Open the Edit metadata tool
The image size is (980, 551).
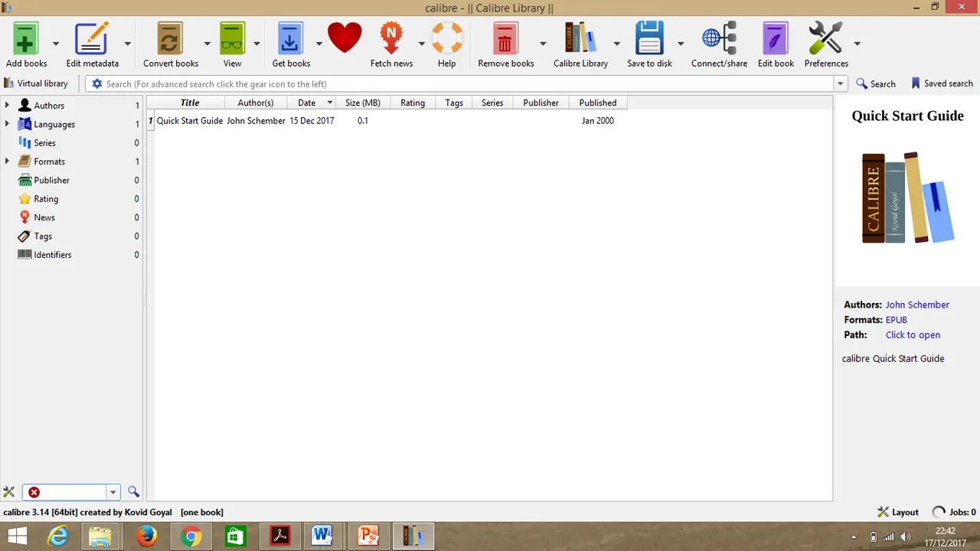92,38
